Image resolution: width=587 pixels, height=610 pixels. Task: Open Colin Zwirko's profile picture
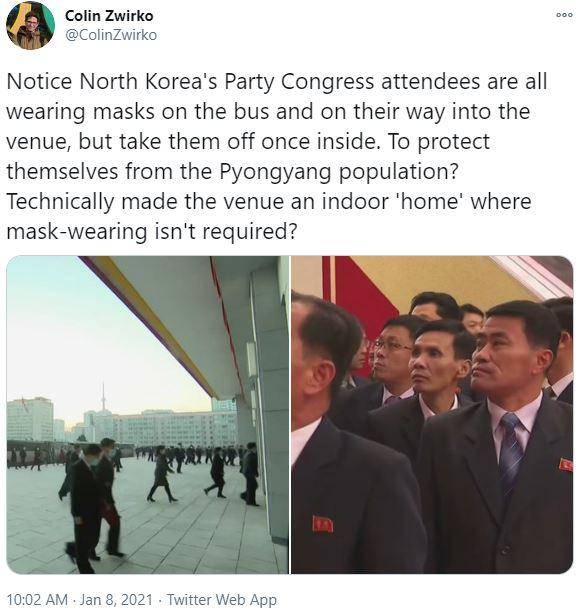tap(30, 26)
